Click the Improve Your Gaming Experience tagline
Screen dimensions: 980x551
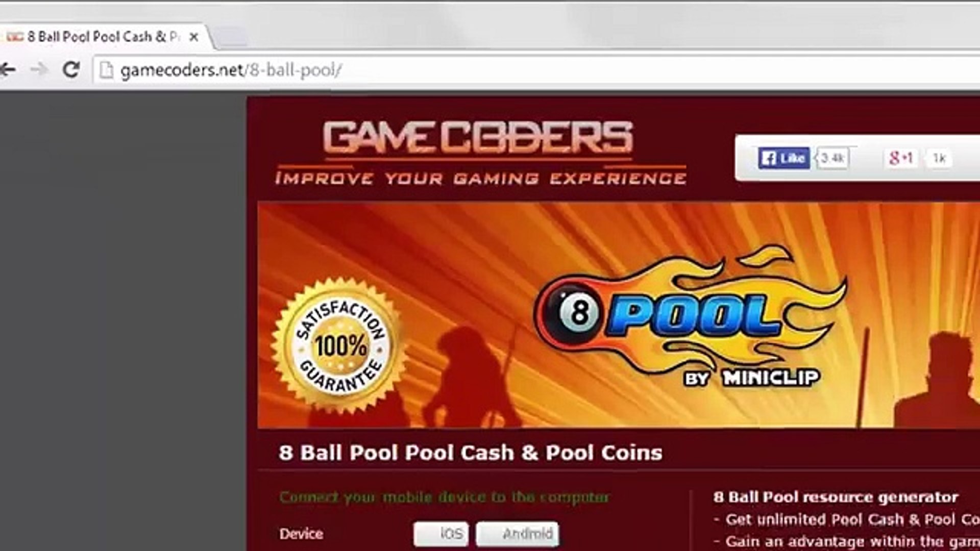480,178
